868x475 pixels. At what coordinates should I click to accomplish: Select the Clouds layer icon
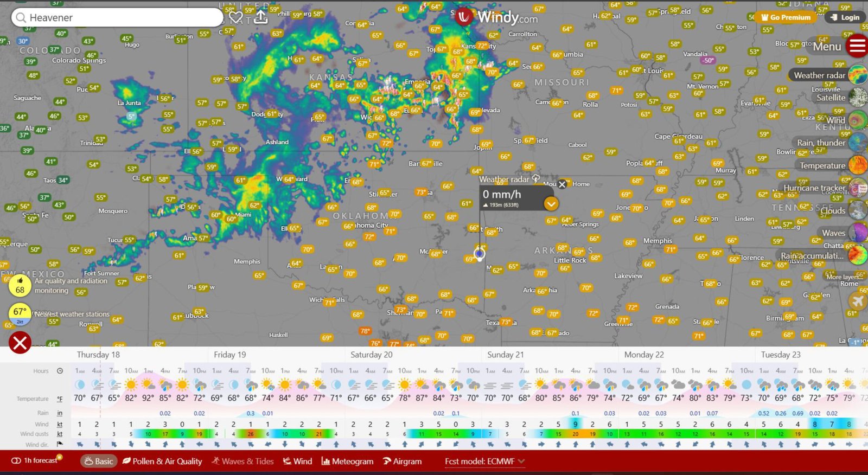[x=858, y=210]
